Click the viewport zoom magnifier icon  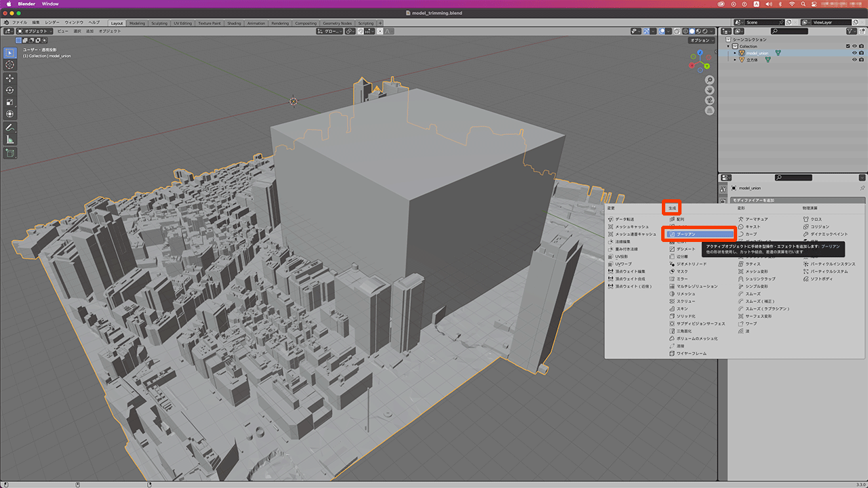709,80
